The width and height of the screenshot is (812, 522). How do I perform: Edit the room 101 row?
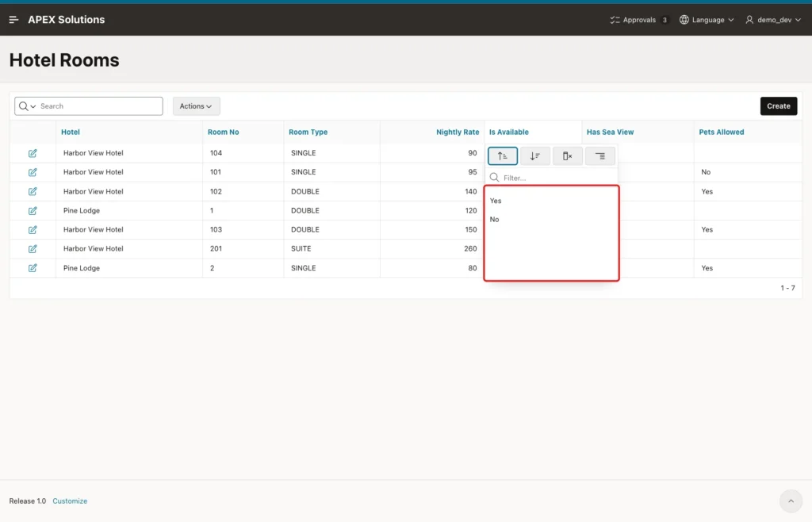pyautogui.click(x=33, y=172)
